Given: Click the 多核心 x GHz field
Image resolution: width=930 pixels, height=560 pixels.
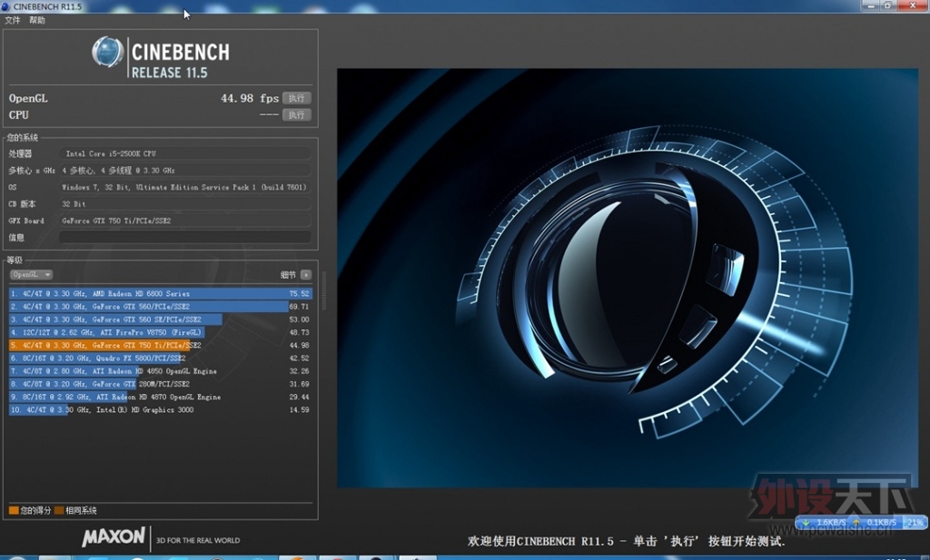Looking at the screenshot, I should pyautogui.click(x=185, y=170).
